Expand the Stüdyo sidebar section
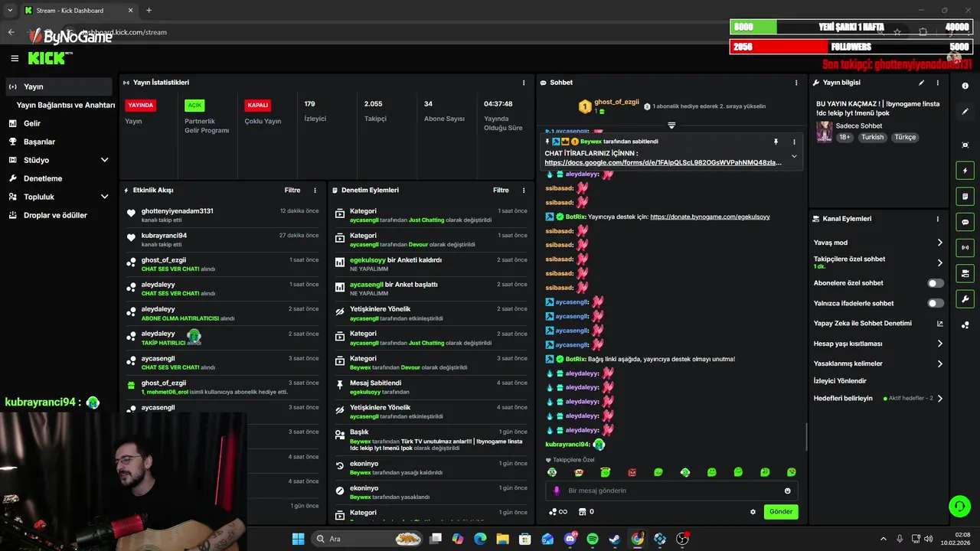This screenshot has width=980, height=551. pos(105,160)
